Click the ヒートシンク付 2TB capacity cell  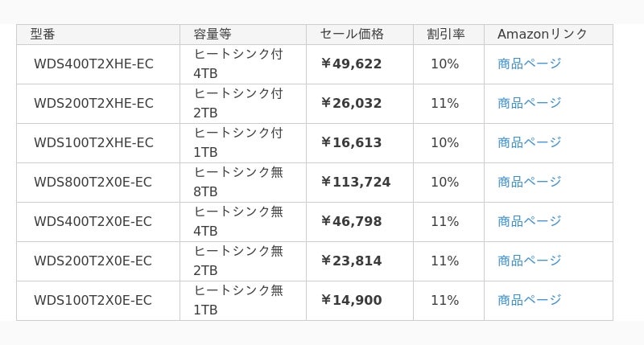pyautogui.click(x=243, y=104)
